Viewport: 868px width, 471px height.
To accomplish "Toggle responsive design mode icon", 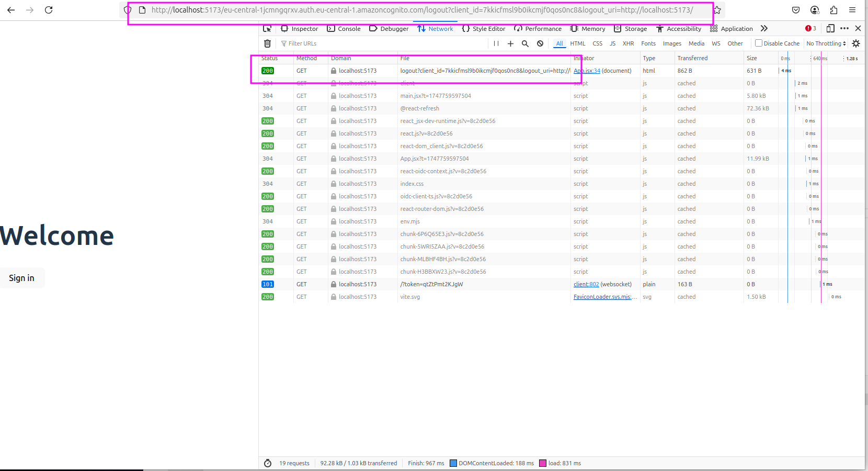I will click(x=830, y=28).
